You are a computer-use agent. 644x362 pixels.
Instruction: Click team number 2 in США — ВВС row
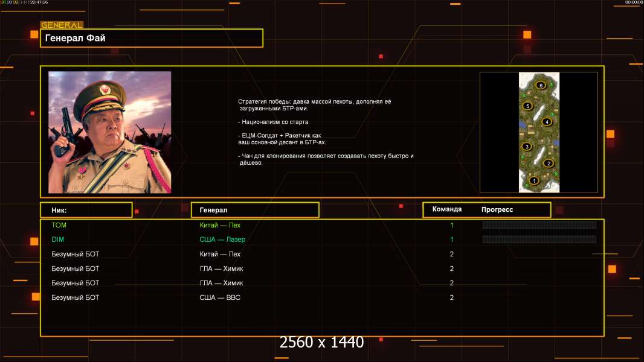[x=452, y=297]
